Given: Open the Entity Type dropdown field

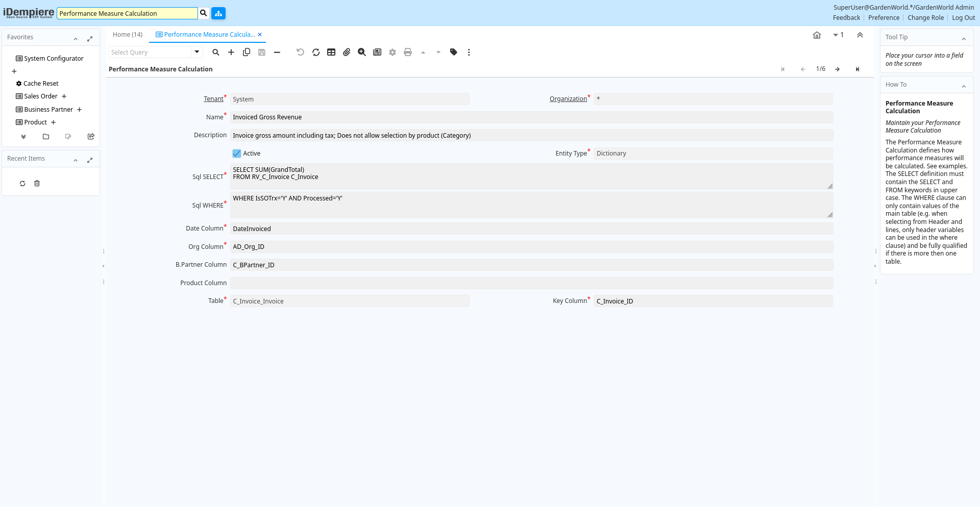Looking at the screenshot, I should click(713, 154).
